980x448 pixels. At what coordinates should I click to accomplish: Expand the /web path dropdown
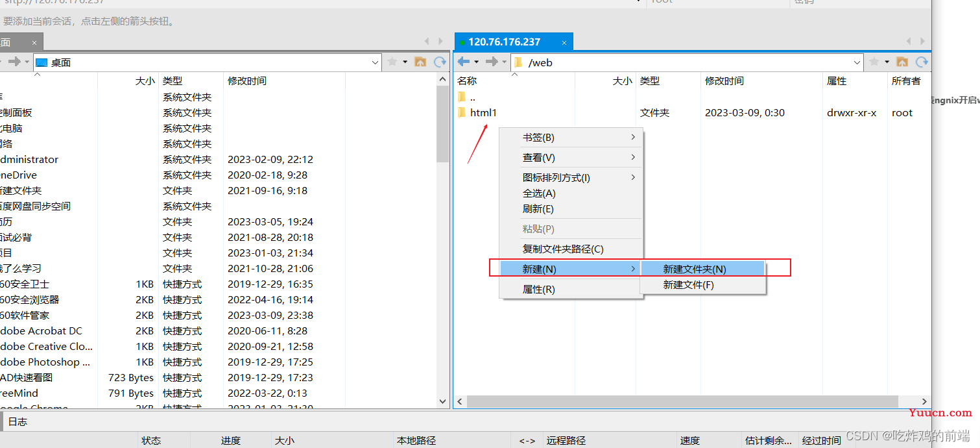pos(857,62)
